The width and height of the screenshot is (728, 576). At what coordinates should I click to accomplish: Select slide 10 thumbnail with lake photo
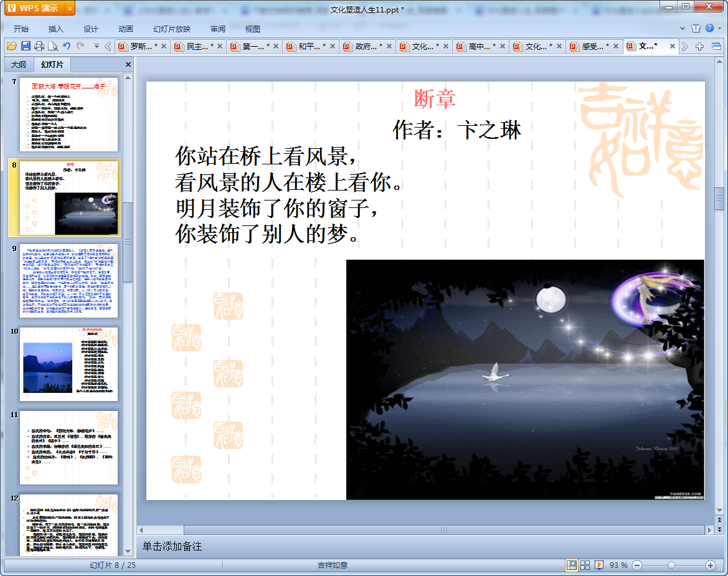[69, 364]
